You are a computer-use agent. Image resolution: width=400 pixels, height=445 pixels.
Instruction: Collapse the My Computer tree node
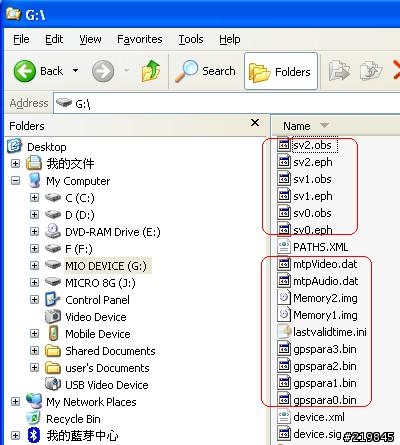[15, 181]
